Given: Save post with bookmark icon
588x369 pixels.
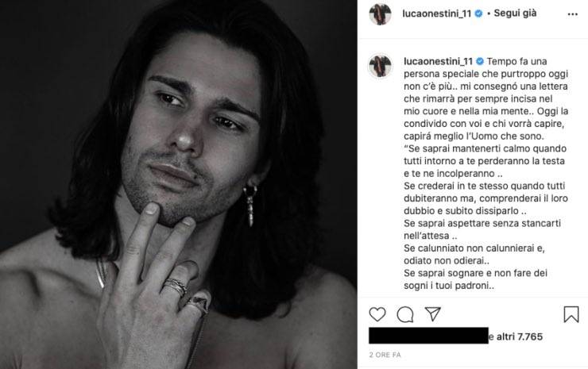Looking at the screenshot, I should [x=571, y=314].
